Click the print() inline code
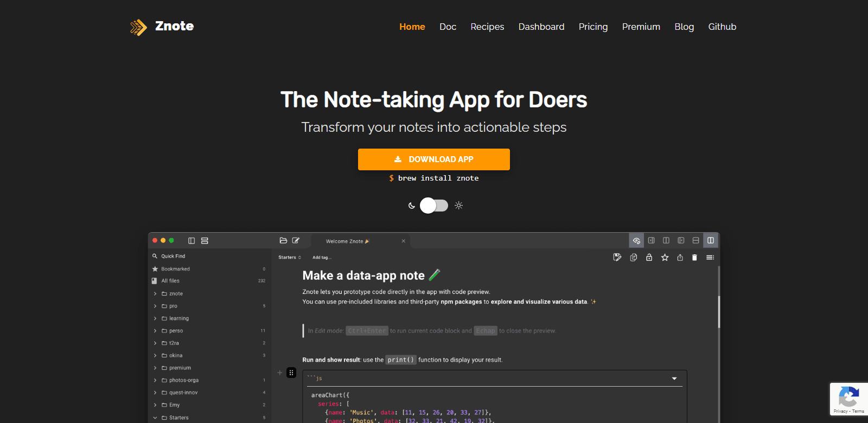Screen dimensions: 868x423 point(401,360)
